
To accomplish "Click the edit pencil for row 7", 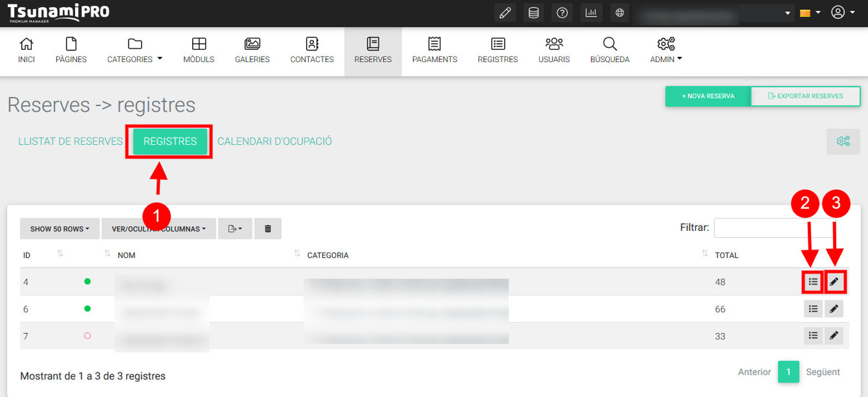I will (834, 336).
